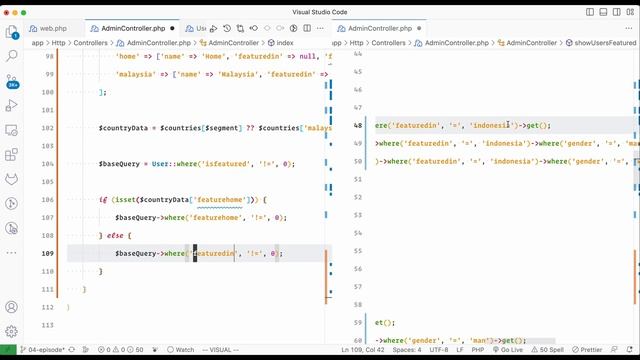Switch to the partially hidden Us... tab
The height and width of the screenshot is (360, 640).
pos(195,29)
